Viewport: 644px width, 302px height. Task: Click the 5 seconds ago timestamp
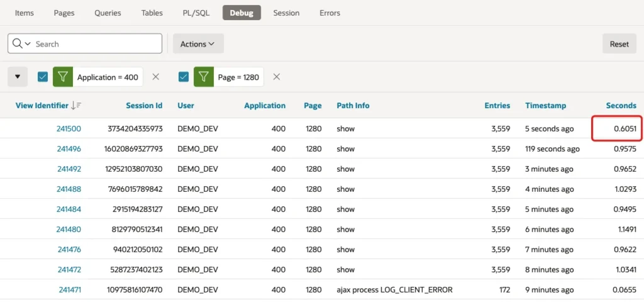coord(549,128)
